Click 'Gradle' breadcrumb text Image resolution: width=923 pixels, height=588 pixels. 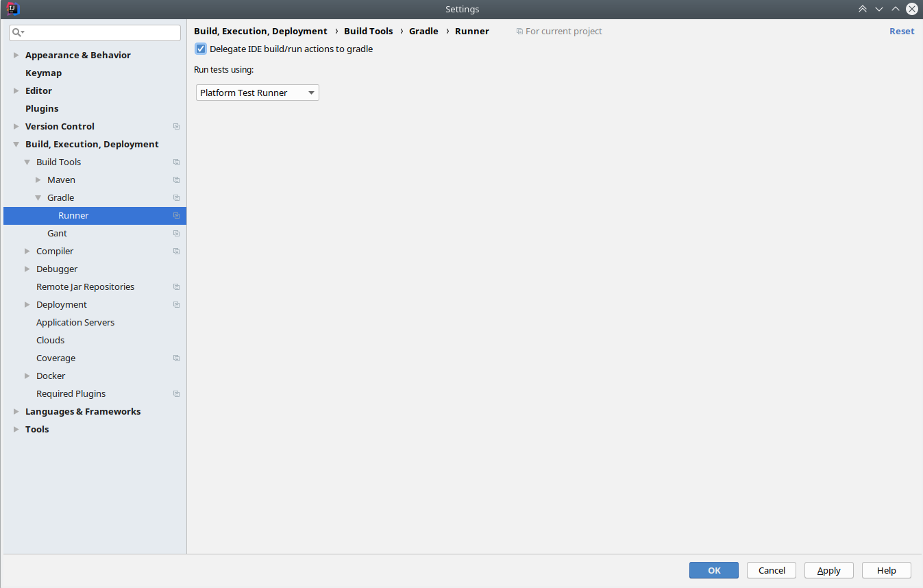[423, 32]
